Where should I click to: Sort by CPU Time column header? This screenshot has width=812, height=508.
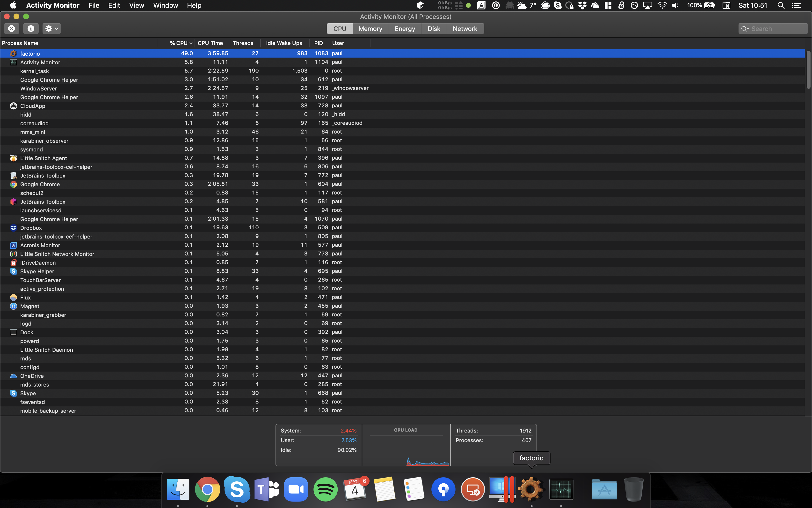tap(212, 43)
